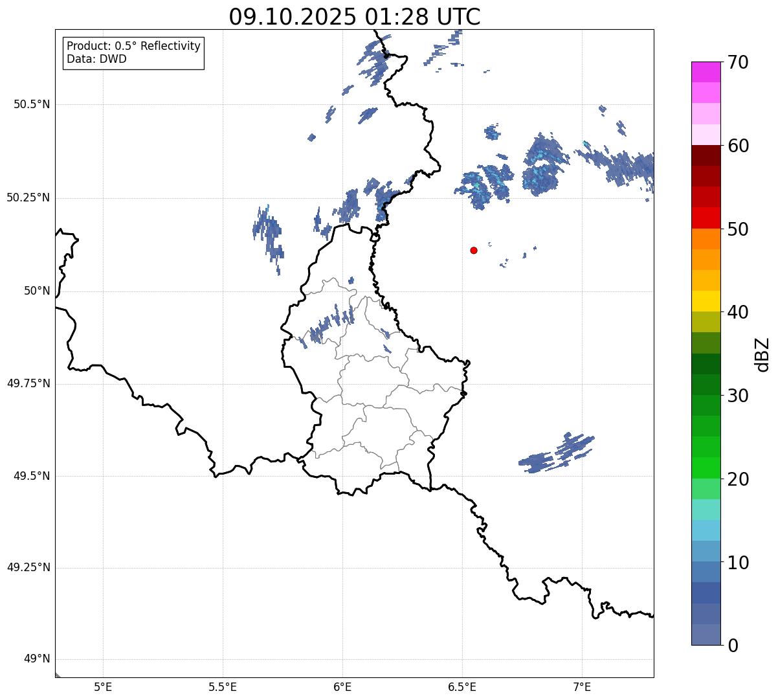The height and width of the screenshot is (700, 778).
Task: Click the "5°E" longitude label
Action: point(103,686)
